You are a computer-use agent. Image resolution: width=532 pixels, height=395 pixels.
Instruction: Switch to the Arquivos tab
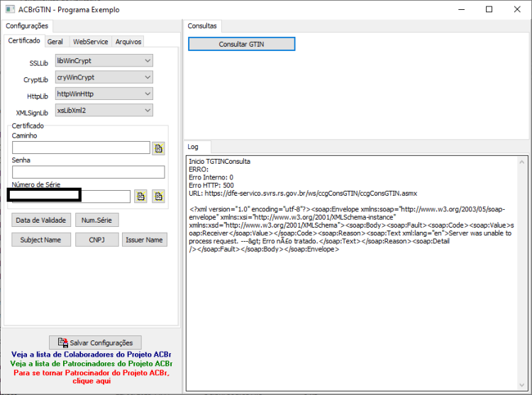pyautogui.click(x=128, y=42)
